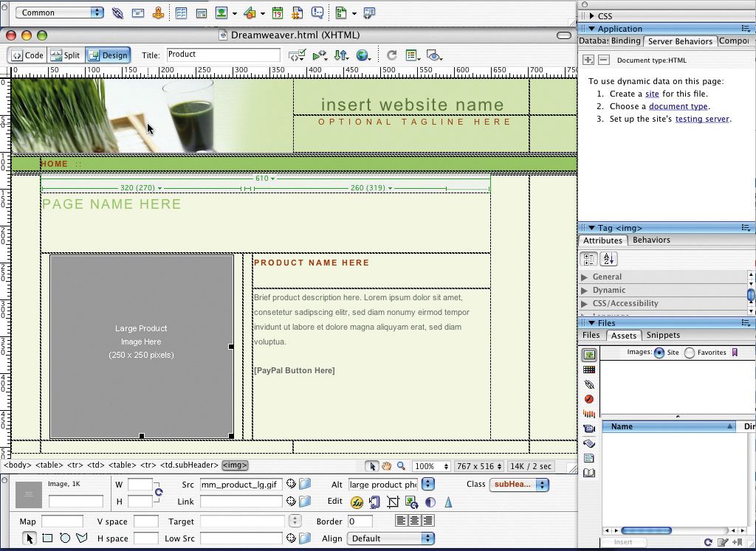Image resolution: width=756 pixels, height=551 pixels.
Task: Switch to the Behaviors tab
Action: pos(650,240)
